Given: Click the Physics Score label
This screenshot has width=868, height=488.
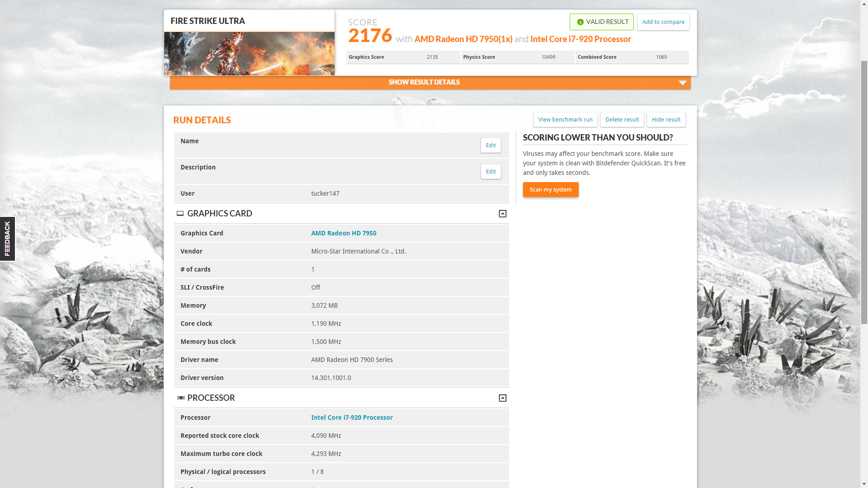Looking at the screenshot, I should [479, 57].
